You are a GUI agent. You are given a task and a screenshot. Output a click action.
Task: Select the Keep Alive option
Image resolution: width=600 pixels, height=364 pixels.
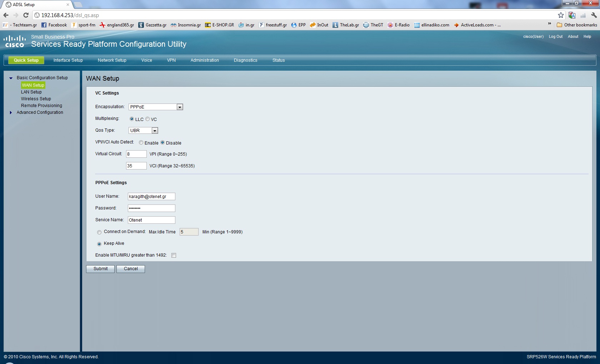click(x=99, y=244)
